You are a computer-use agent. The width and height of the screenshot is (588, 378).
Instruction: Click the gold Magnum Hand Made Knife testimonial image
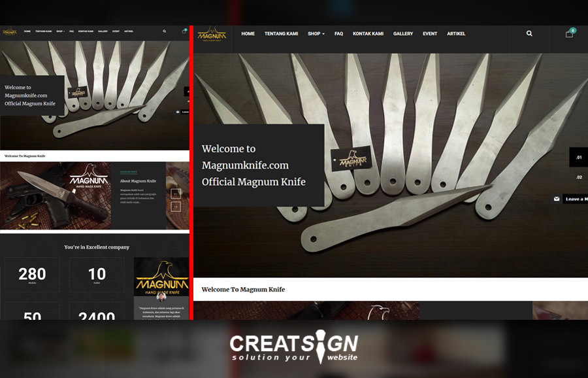(x=161, y=277)
